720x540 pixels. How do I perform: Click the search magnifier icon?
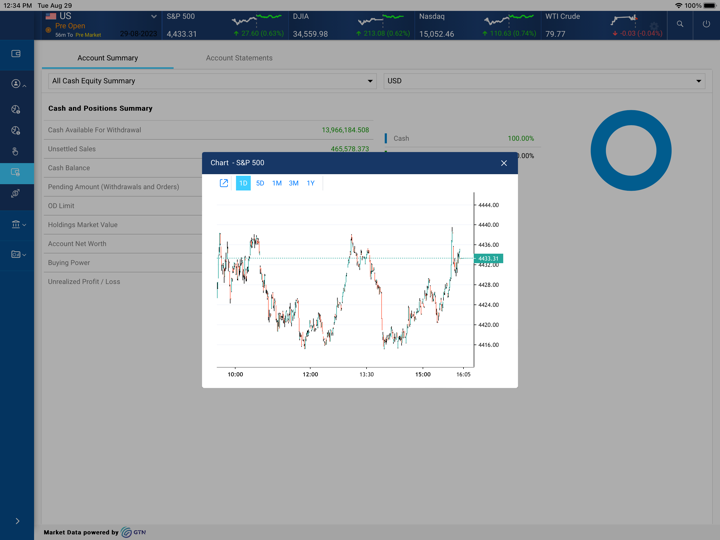pos(680,24)
